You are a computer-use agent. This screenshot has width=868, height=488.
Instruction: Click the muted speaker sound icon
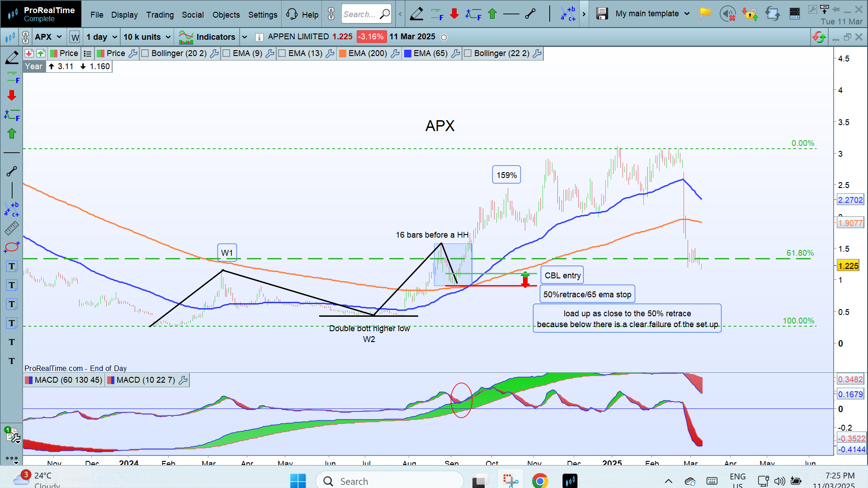[727, 14]
